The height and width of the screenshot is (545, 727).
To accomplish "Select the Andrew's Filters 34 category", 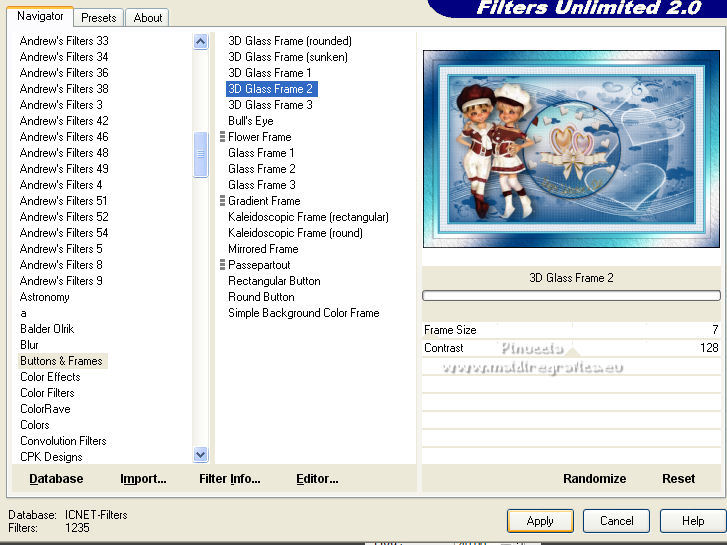I will (x=64, y=57).
